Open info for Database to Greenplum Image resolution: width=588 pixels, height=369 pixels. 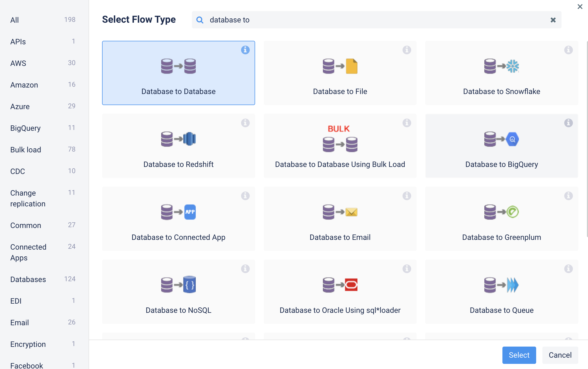click(568, 196)
